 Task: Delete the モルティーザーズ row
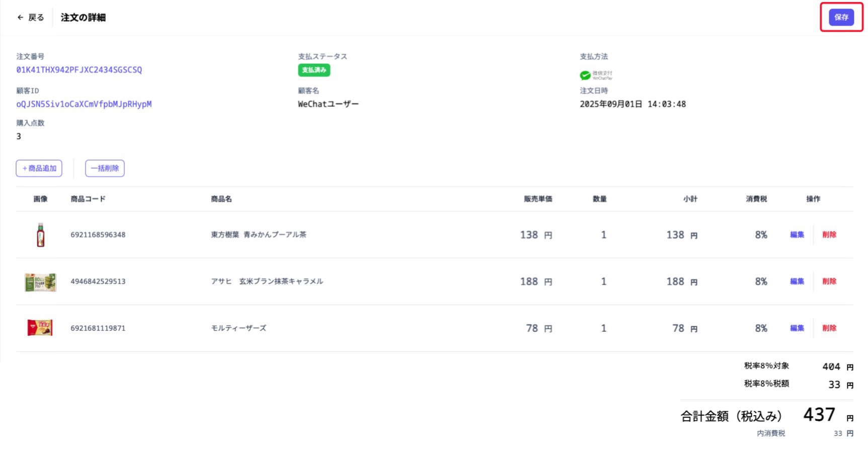829,328
